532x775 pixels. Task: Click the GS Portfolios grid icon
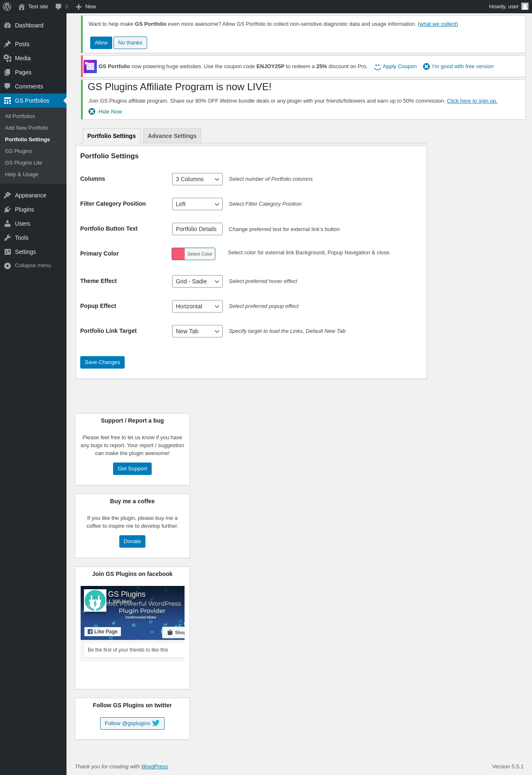coord(7,101)
